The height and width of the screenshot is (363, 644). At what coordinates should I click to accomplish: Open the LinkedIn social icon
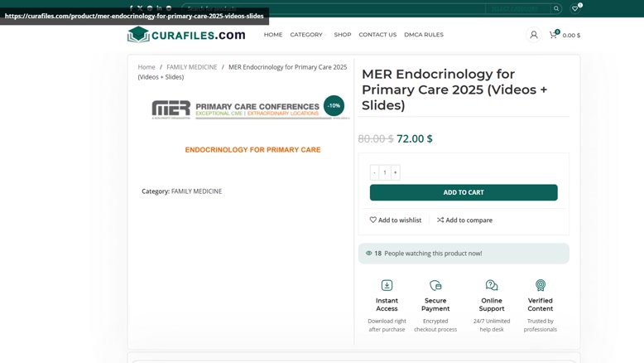tap(159, 7)
